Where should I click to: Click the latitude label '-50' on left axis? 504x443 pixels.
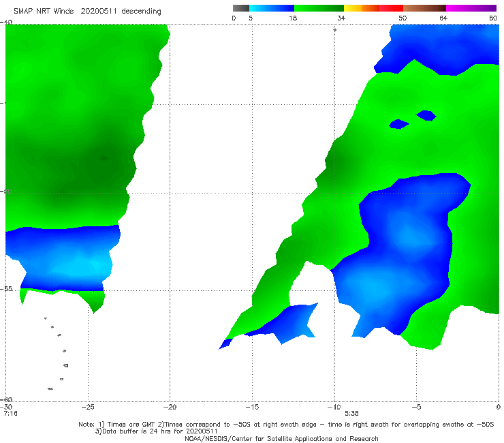click(6, 191)
